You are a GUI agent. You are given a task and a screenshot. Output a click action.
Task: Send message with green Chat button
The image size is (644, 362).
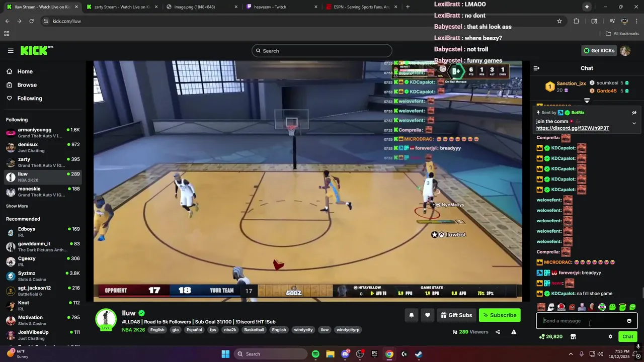628,337
